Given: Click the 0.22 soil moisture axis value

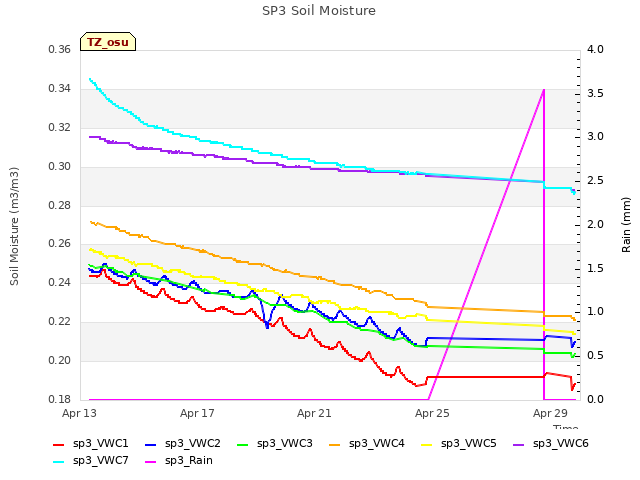Looking at the screenshot, I should click(60, 322).
